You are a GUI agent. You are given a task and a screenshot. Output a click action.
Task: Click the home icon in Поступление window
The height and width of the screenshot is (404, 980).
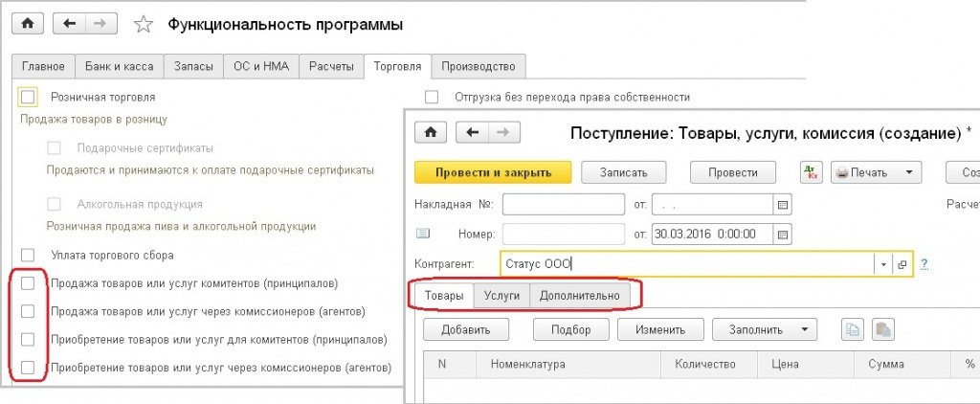point(431,132)
